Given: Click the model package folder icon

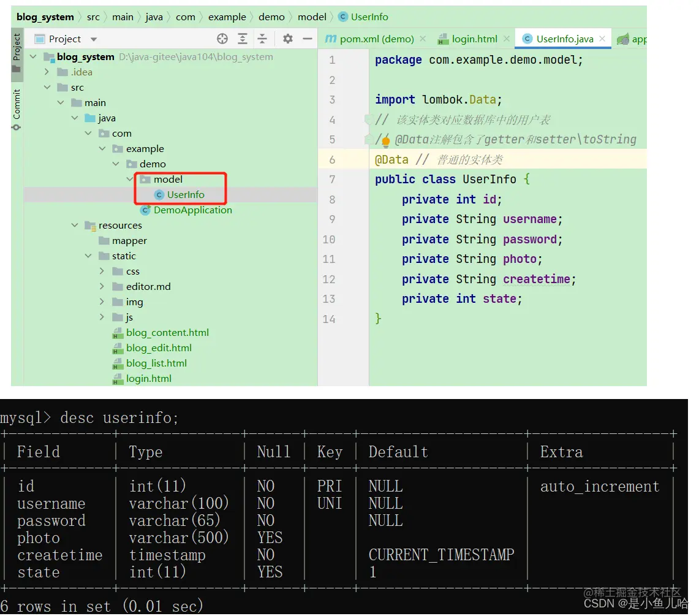Looking at the screenshot, I should coord(145,180).
